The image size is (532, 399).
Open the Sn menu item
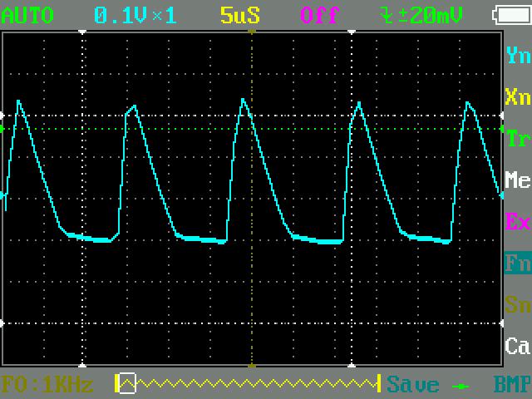click(x=518, y=304)
